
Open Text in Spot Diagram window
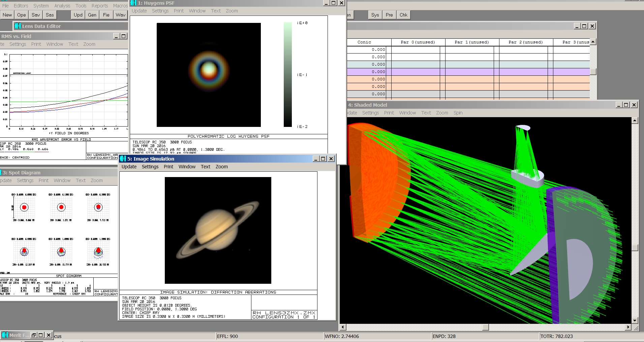tap(81, 180)
